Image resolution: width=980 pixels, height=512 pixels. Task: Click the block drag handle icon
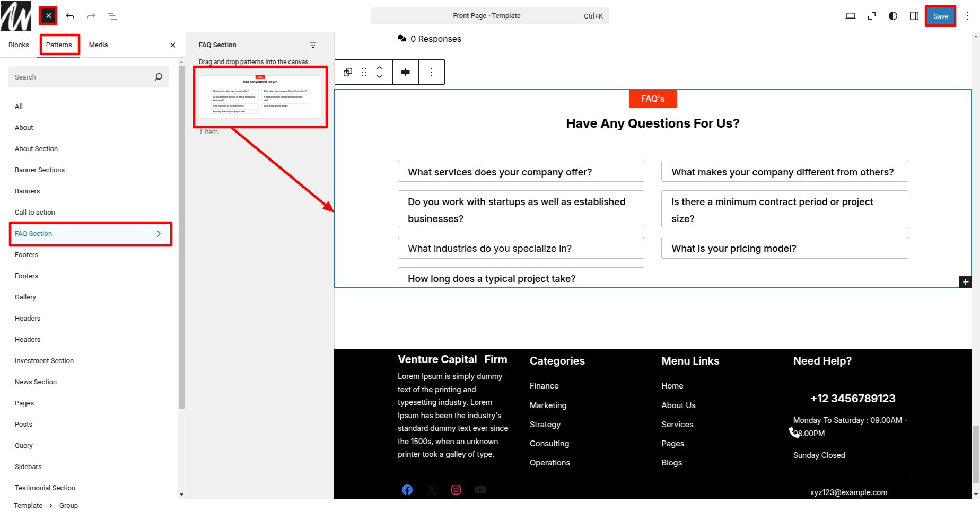point(364,72)
